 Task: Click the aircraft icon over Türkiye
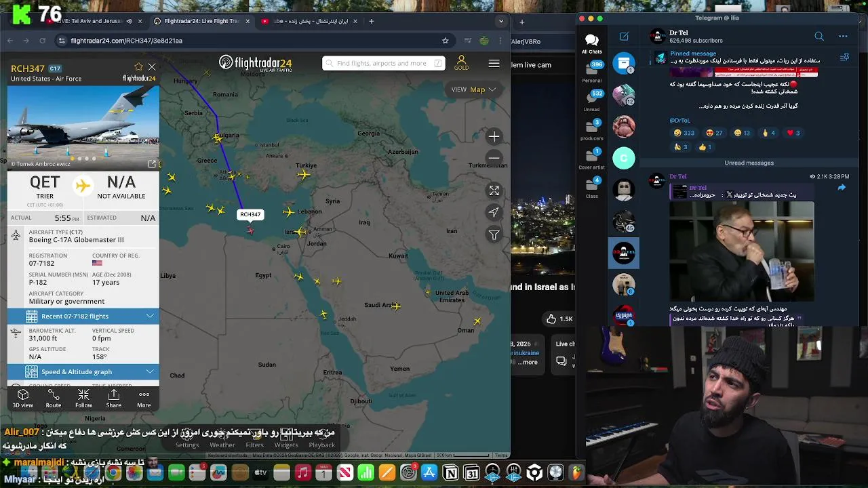pos(303,174)
